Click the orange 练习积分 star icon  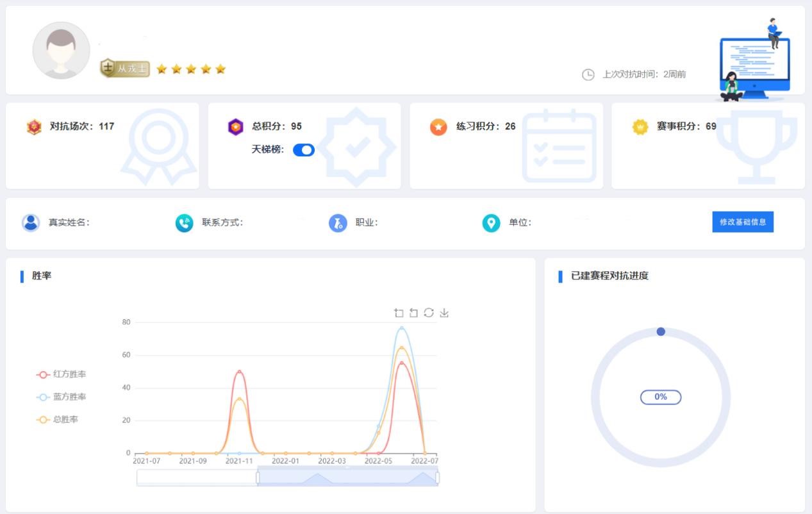point(438,127)
